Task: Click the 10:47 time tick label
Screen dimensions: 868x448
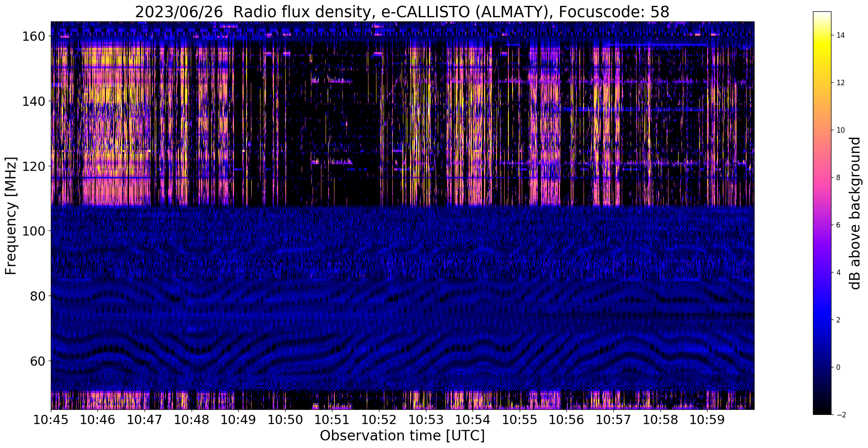Action: coord(145,419)
